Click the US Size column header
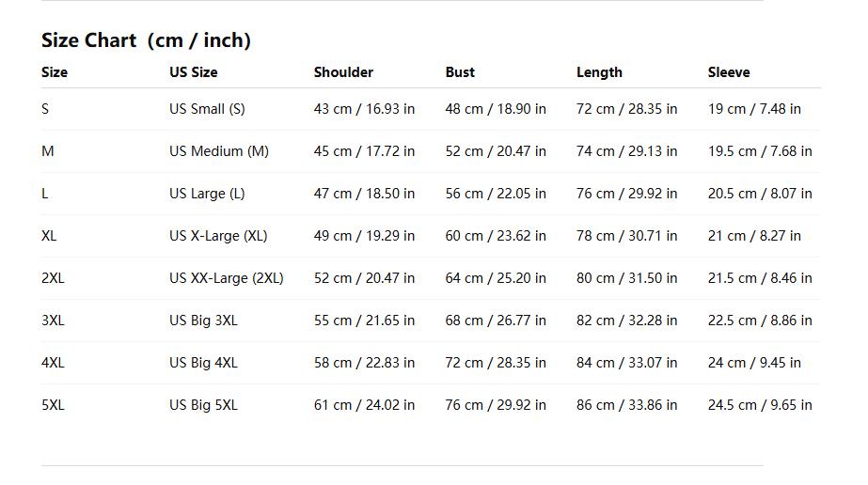Viewport: 868px width, 485px height. click(194, 72)
